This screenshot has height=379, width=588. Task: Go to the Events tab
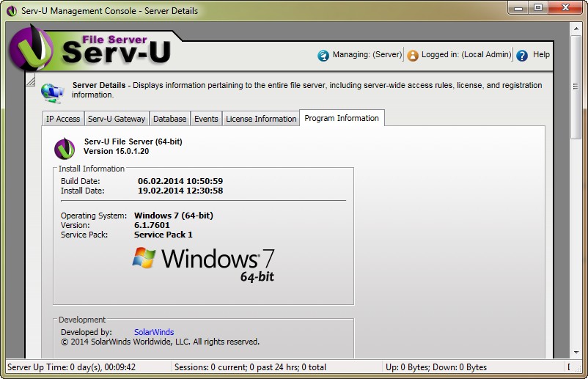[206, 119]
